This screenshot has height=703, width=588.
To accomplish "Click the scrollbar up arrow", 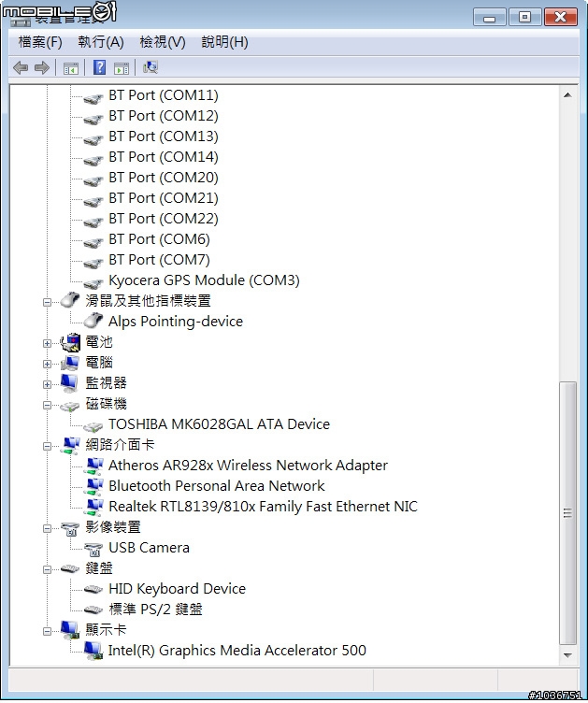I will pyautogui.click(x=567, y=95).
